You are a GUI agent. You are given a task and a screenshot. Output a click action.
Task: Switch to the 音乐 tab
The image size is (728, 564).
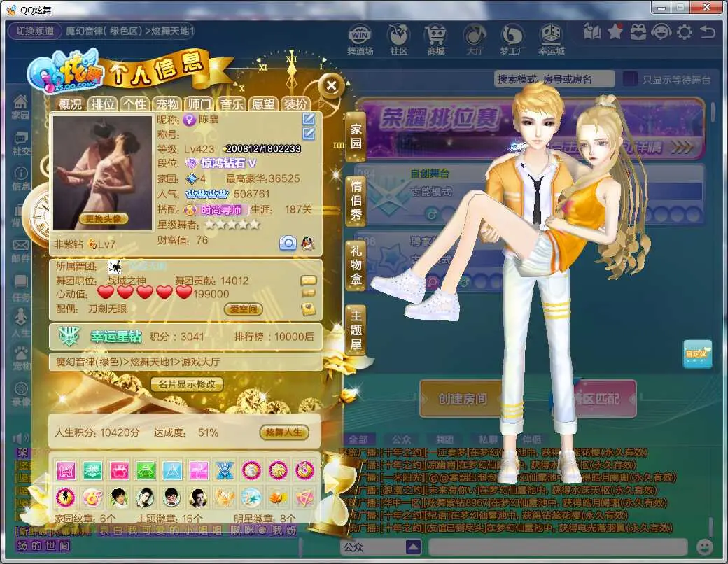pyautogui.click(x=231, y=104)
